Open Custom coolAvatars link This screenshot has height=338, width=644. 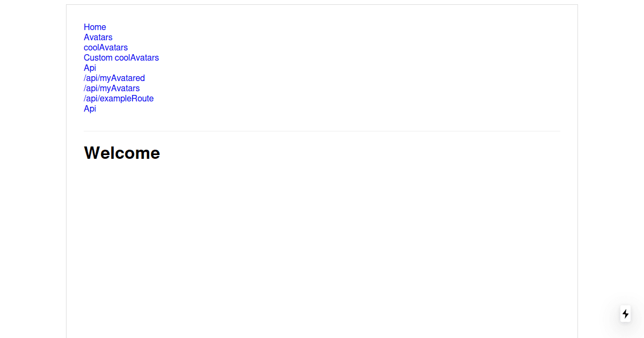click(121, 58)
